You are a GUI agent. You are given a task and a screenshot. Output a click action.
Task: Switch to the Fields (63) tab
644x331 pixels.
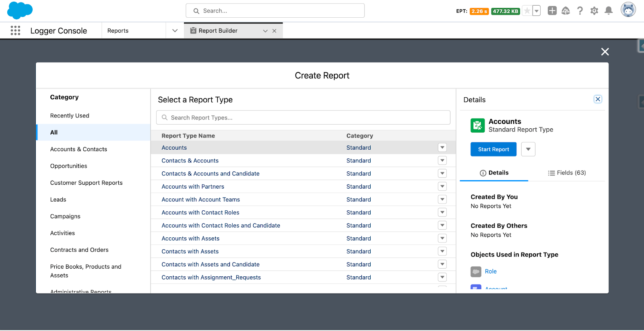coord(567,173)
